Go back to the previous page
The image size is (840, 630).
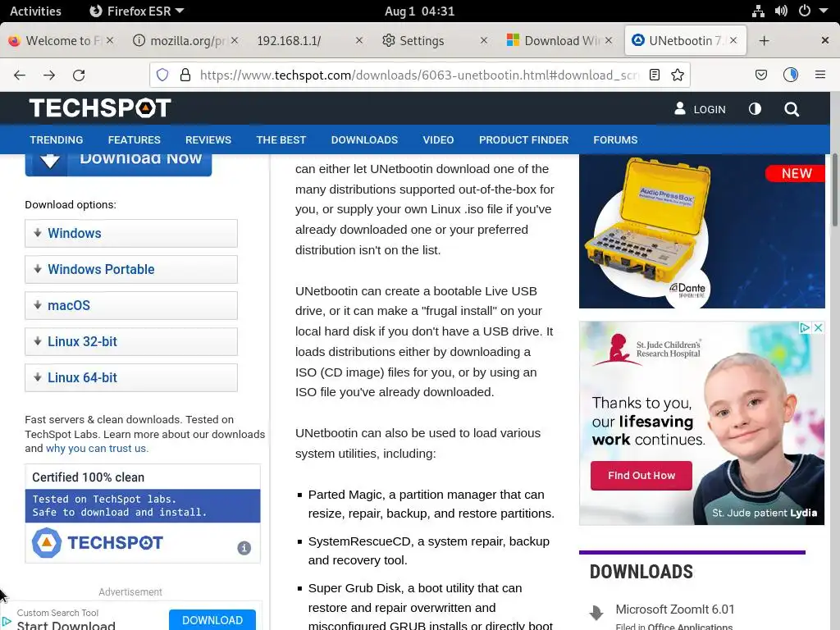tap(20, 75)
